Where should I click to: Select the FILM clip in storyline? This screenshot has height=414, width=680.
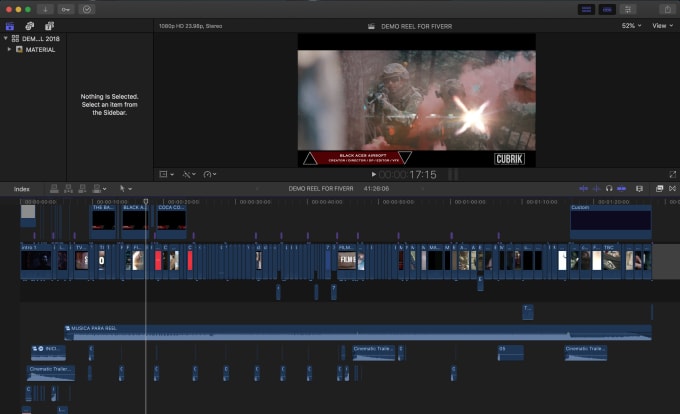point(347,262)
